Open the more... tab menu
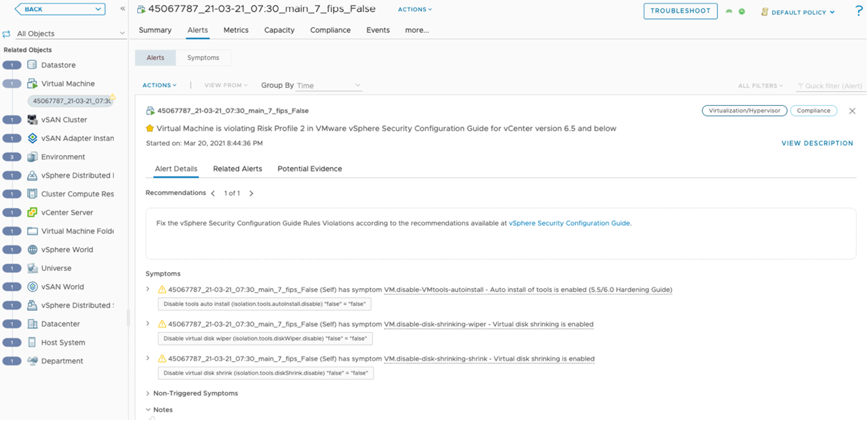The height and width of the screenshot is (422, 868). point(417,30)
